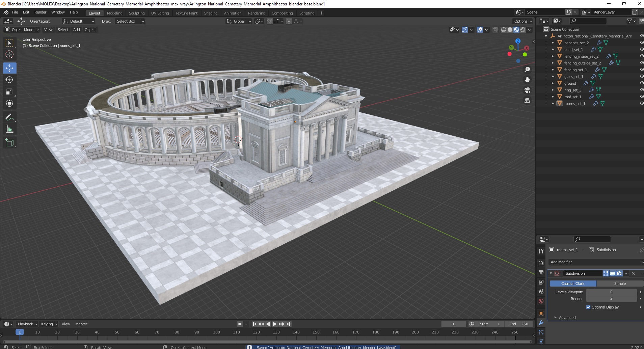
Task: Open the File menu
Action: pyautogui.click(x=15, y=12)
